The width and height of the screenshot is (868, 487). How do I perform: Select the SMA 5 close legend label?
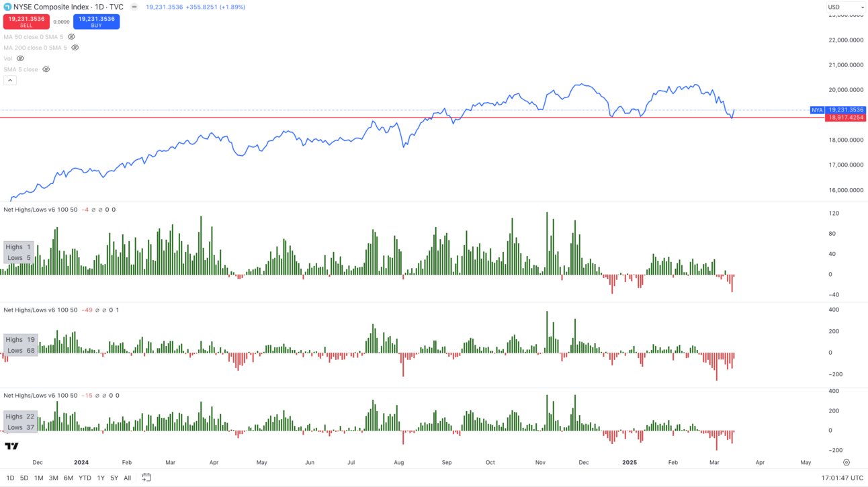coord(21,69)
